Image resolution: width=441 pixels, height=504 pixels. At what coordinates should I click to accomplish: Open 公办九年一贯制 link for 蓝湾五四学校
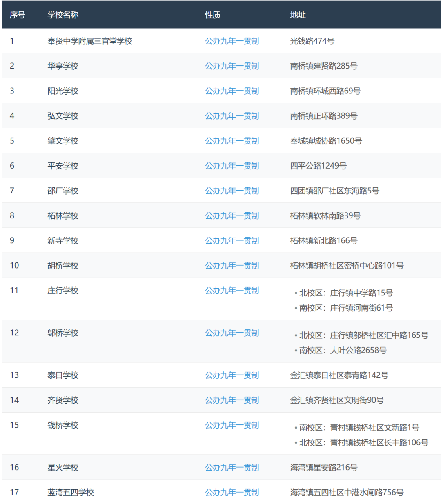click(232, 493)
